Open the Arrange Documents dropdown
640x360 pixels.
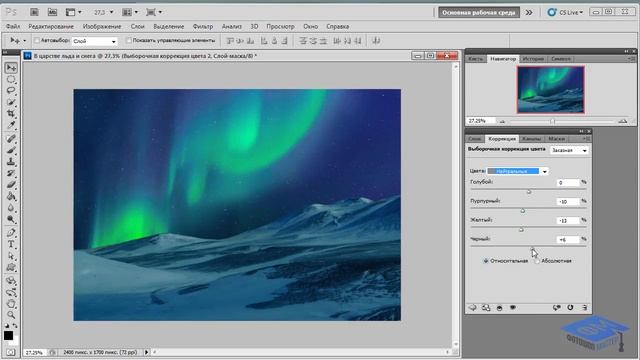point(130,12)
